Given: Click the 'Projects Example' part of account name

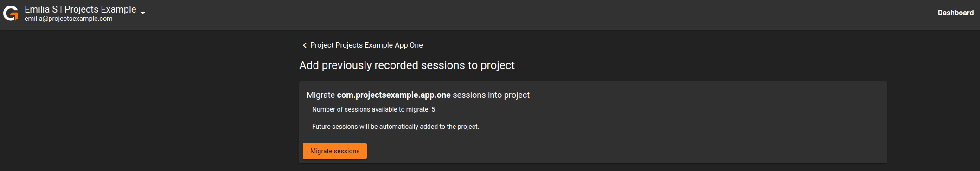Looking at the screenshot, I should (x=100, y=9).
